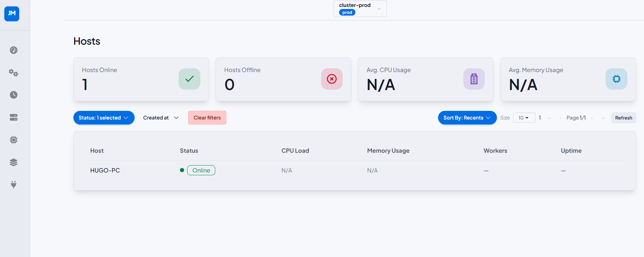The width and height of the screenshot is (644, 257).
Task: Click the green status dot for HUGO-PC
Action: 182,170
